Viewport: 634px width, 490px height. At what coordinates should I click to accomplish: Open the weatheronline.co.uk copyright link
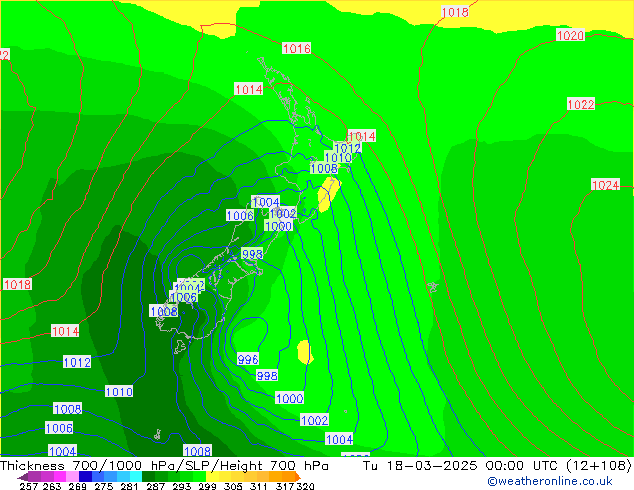click(x=550, y=481)
